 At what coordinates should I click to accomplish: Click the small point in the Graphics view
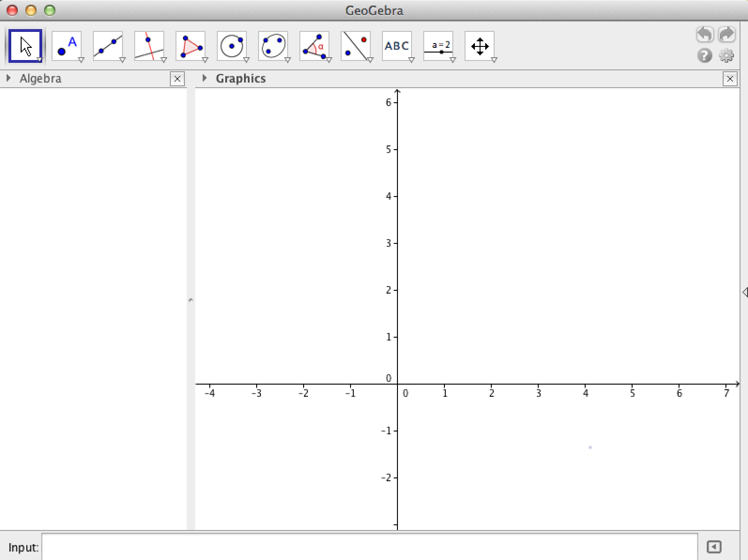590,447
